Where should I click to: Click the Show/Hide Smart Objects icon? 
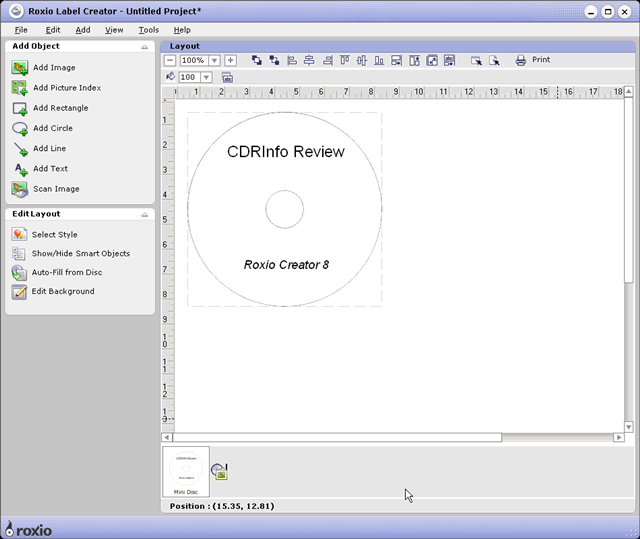(x=19, y=253)
